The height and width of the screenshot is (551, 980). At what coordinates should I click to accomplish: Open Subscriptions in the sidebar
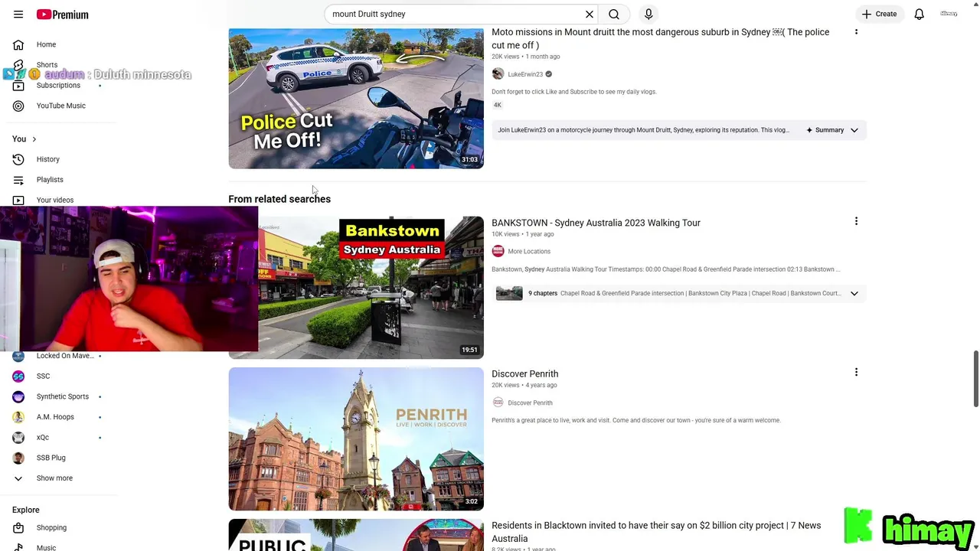click(58, 85)
